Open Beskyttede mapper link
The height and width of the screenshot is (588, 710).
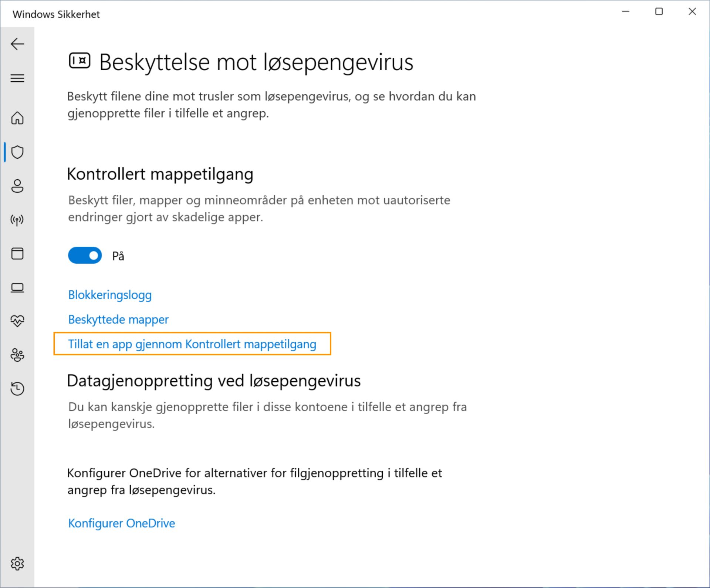[x=118, y=320]
